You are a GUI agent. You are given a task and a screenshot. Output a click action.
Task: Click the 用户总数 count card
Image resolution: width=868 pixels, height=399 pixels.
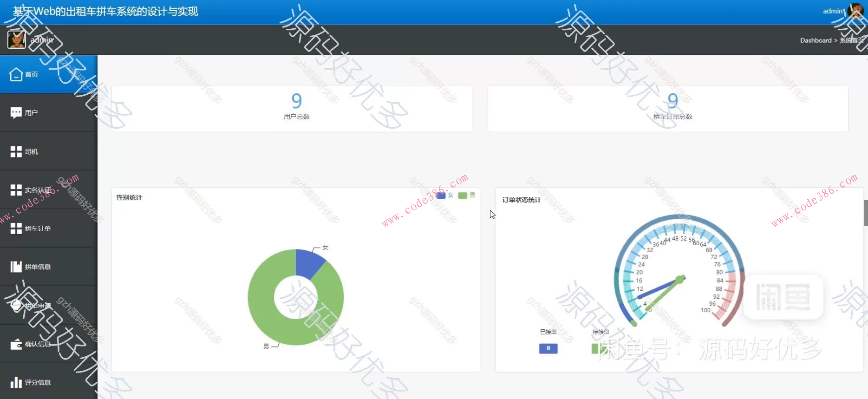point(292,108)
